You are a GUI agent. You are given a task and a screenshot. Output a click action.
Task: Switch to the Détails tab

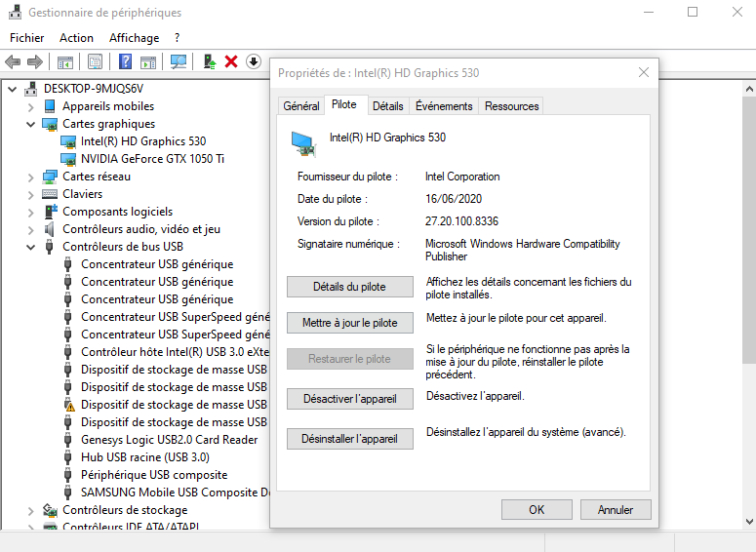[x=388, y=106]
